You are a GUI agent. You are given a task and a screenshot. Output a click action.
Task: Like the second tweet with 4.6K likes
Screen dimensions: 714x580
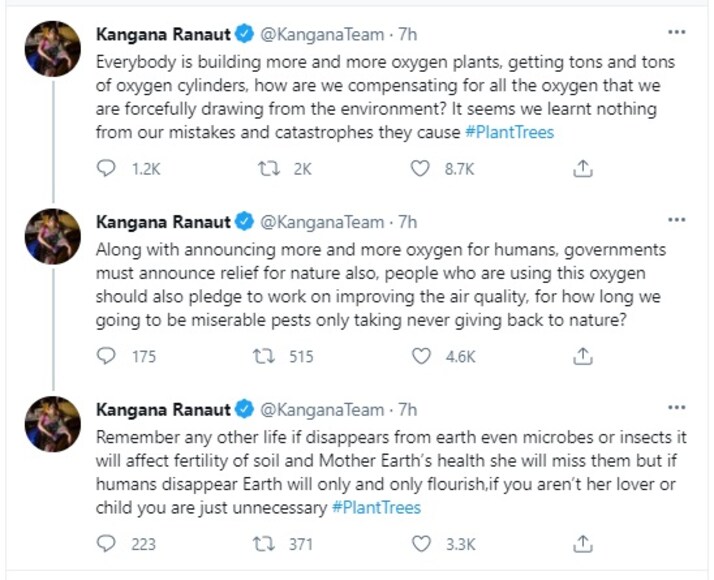(421, 356)
